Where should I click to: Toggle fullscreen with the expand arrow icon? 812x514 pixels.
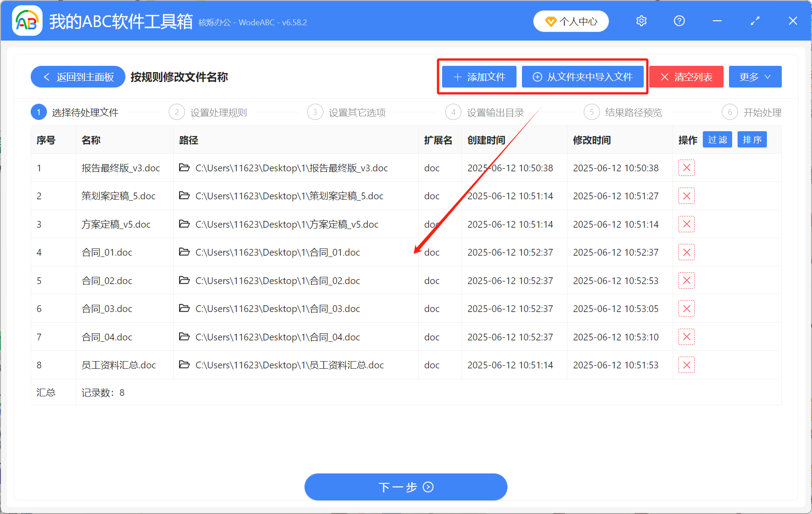(754, 21)
